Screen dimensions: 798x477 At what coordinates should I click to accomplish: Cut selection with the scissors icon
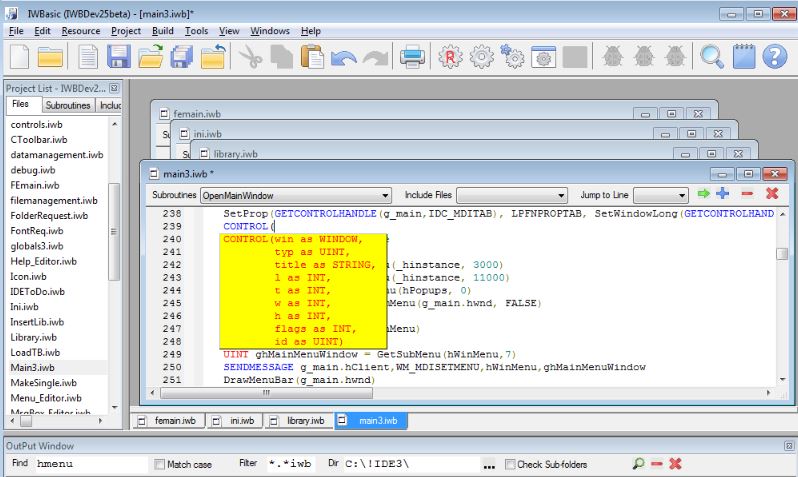(250, 56)
